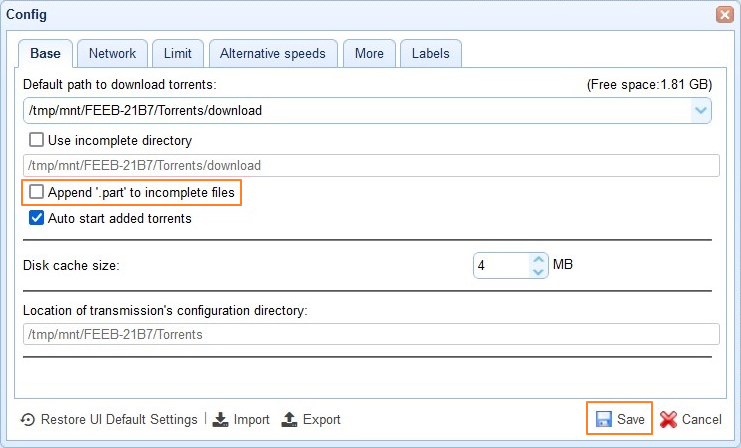This screenshot has height=448, width=741.
Task: Click the incomplete directory path field
Action: tap(370, 166)
